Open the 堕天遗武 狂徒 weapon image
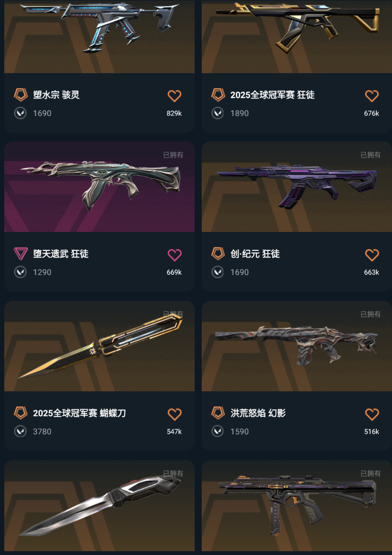The image size is (392, 555). tap(99, 187)
